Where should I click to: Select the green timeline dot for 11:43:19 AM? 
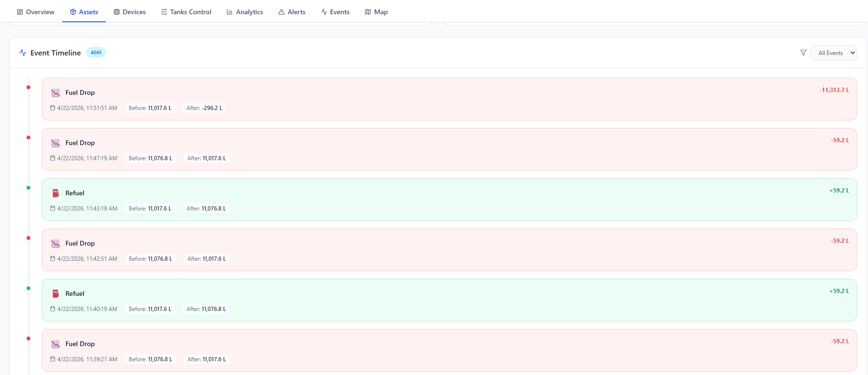(28, 188)
